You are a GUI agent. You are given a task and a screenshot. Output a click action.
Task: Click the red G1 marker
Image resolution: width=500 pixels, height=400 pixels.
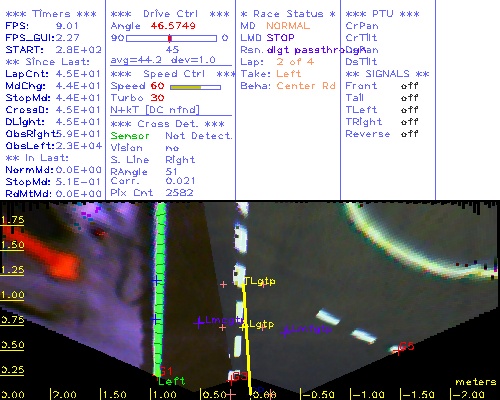coord(166,371)
